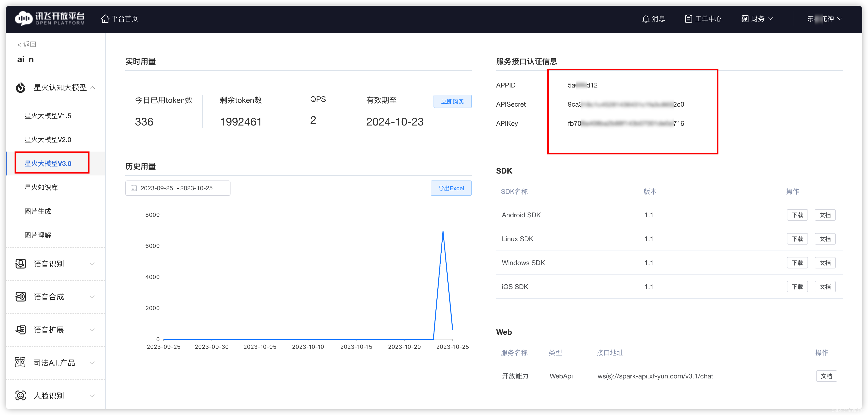
Task: Click the 接口地址 column header
Action: click(x=610, y=353)
